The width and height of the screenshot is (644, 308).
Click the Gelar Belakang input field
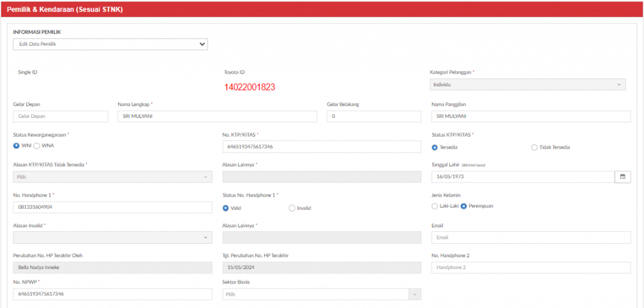coord(374,117)
